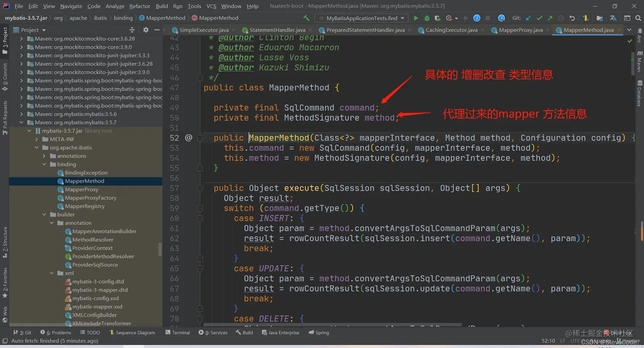This screenshot has width=644, height=348.
Task: Start debugging with the bug icon
Action: tap(427, 18)
